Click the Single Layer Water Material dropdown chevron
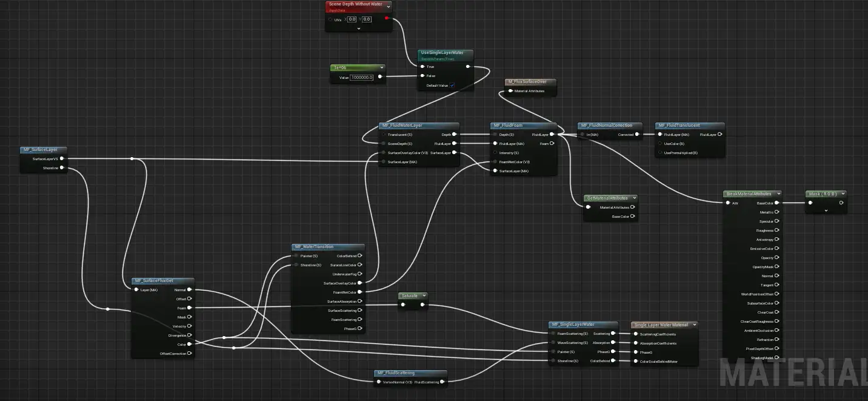This screenshot has width=868, height=401. (693, 325)
